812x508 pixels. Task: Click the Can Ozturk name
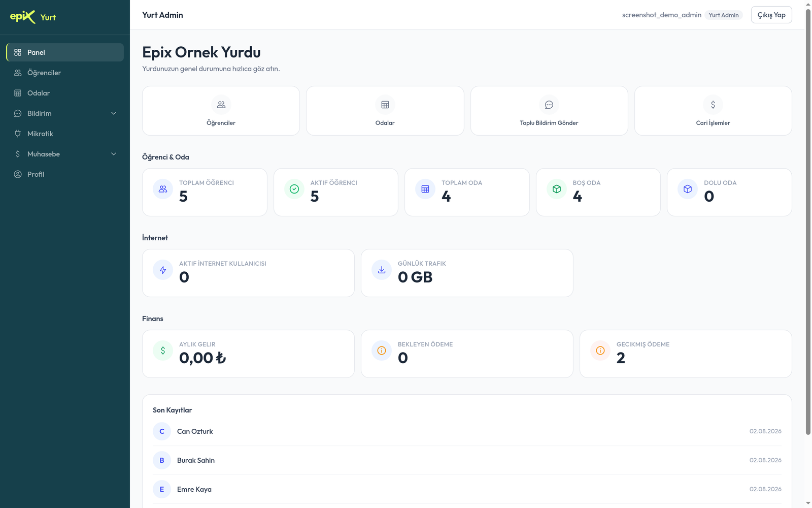(x=195, y=431)
